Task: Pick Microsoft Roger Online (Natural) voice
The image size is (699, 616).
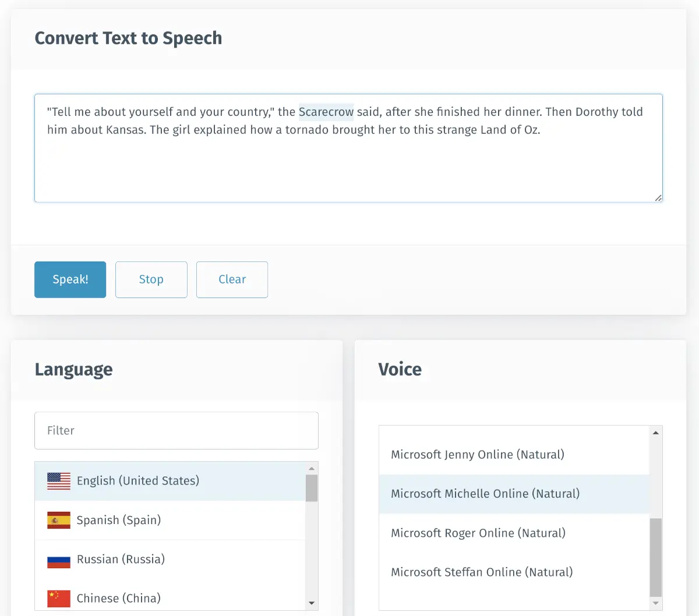Action: (x=514, y=533)
